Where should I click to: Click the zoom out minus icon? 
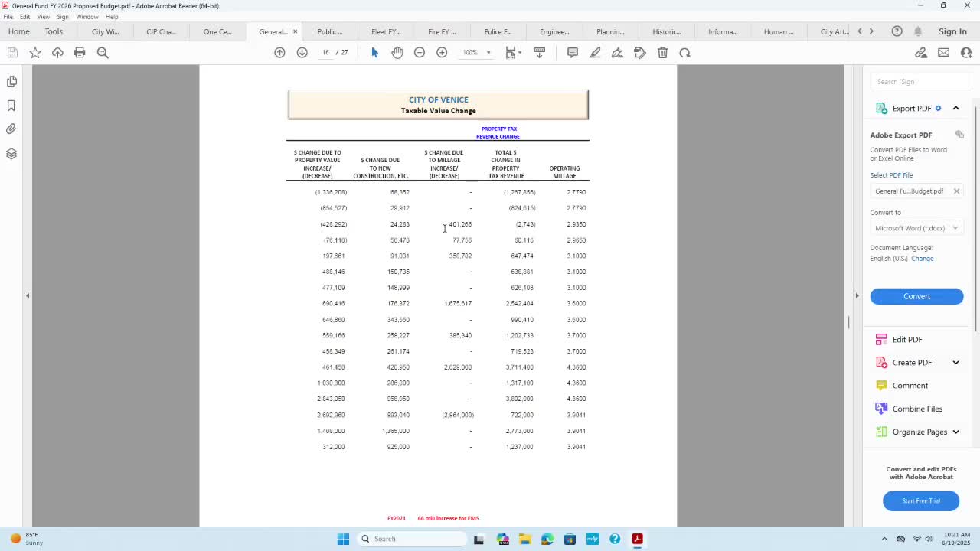pos(420,52)
